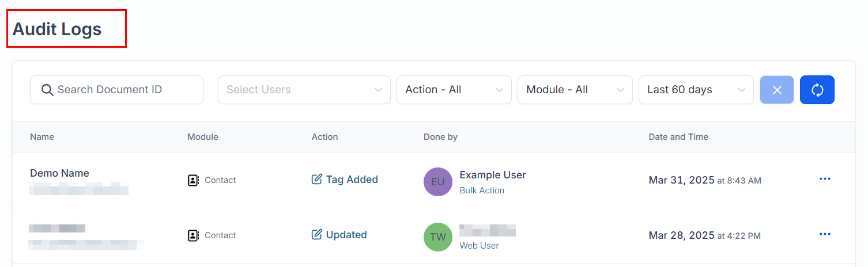
Task: Refresh the audit logs list
Action: (x=817, y=90)
